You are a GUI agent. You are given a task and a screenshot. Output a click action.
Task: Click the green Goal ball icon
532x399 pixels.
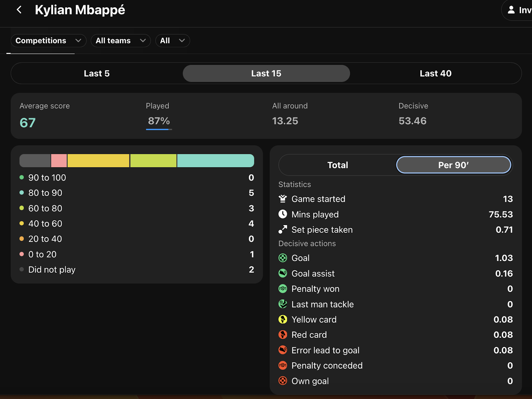pyautogui.click(x=283, y=258)
